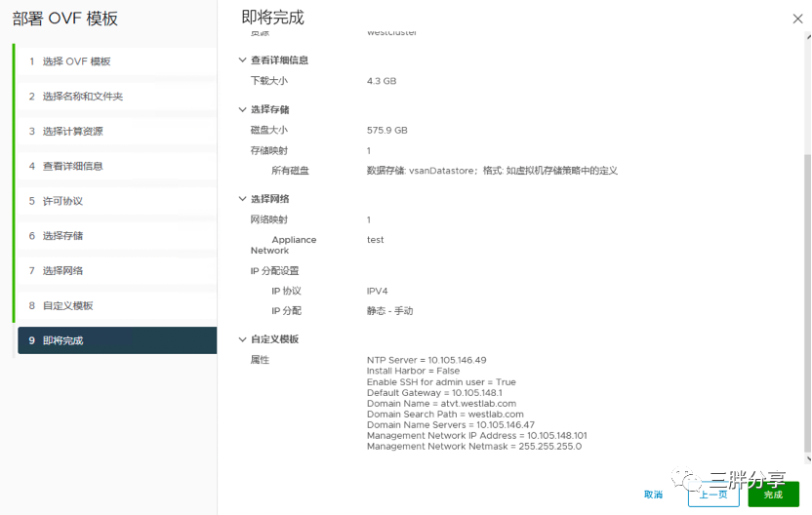Click the vsanDatastore storage mapping text
This screenshot has height=515, width=812.
click(492, 171)
